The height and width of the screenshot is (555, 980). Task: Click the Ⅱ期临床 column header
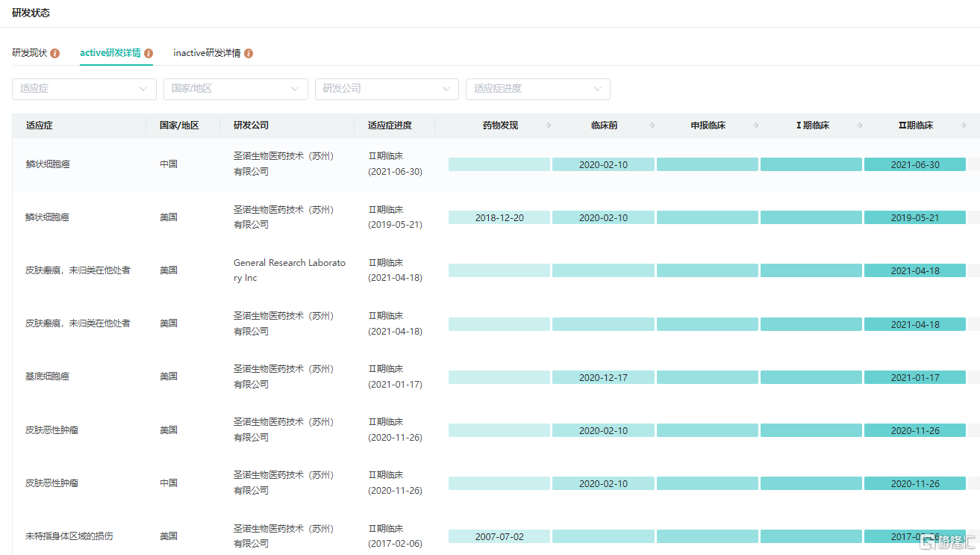[916, 125]
